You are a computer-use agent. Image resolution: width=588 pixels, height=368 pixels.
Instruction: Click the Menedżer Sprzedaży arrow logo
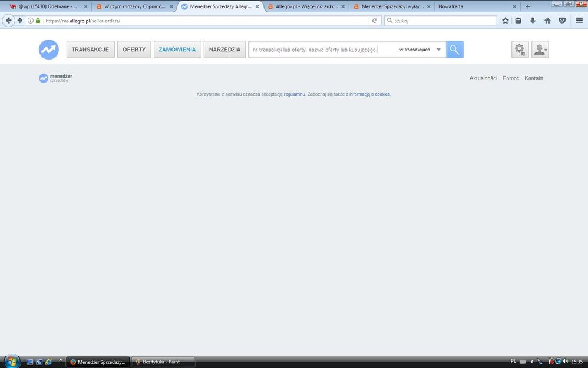click(x=49, y=50)
